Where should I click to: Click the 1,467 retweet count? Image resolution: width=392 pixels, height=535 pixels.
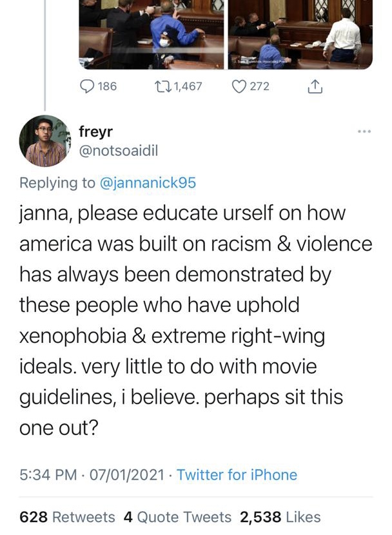[x=188, y=86]
